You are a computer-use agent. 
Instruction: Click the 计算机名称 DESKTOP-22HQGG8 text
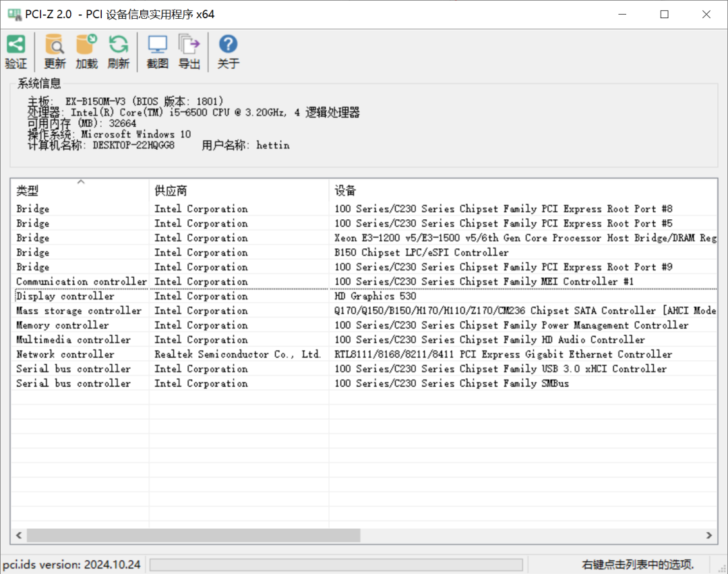point(100,146)
